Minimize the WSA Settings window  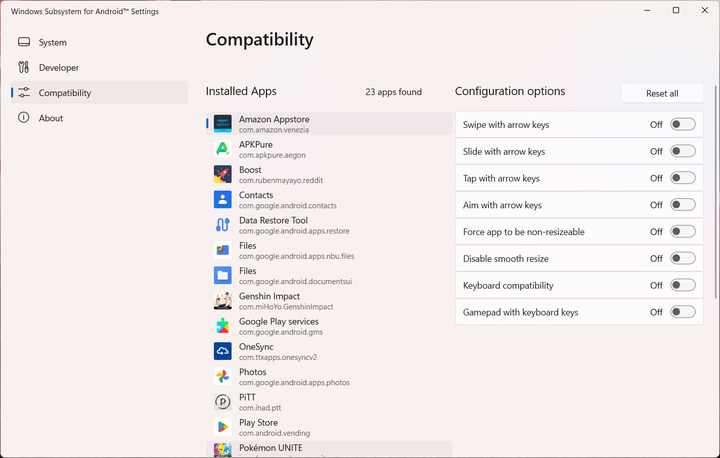(x=647, y=10)
